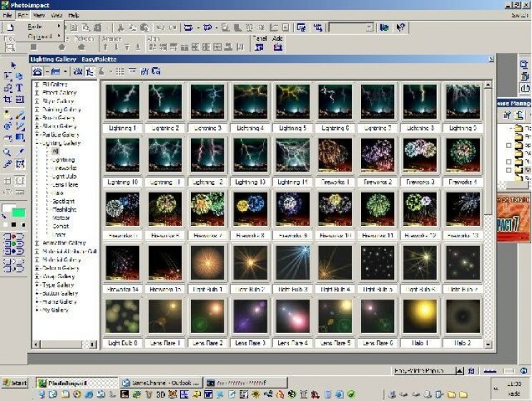
Task: Expand the Frame Gallery node
Action: click(37, 302)
